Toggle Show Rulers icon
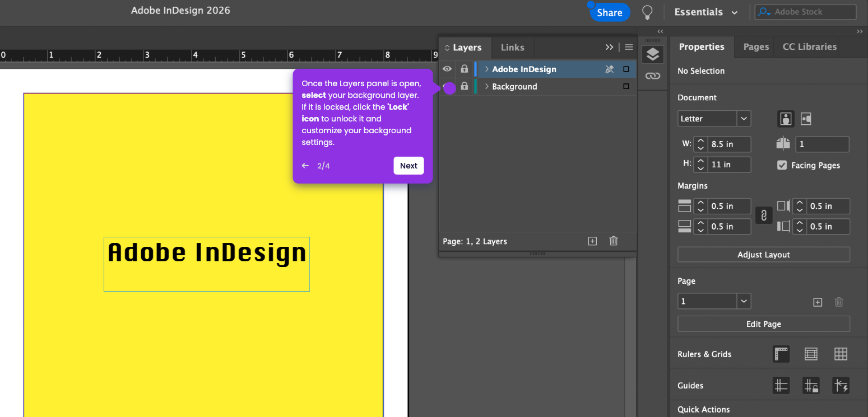This screenshot has width=868, height=417. [781, 354]
